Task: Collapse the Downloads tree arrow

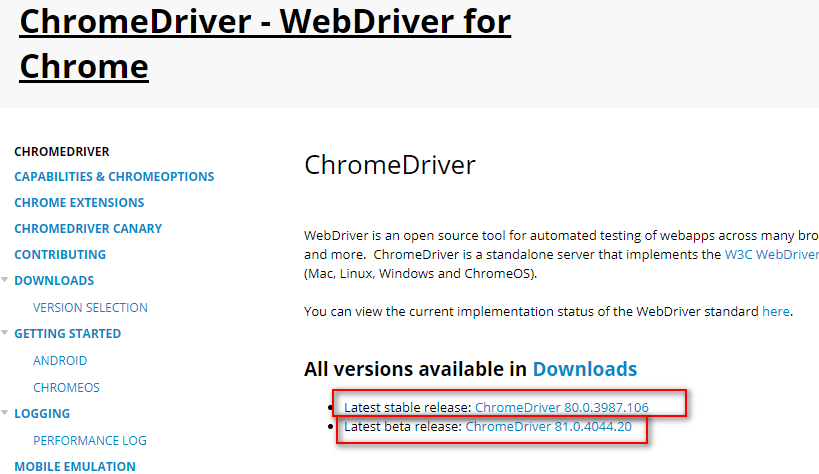Action: [x=5, y=281]
